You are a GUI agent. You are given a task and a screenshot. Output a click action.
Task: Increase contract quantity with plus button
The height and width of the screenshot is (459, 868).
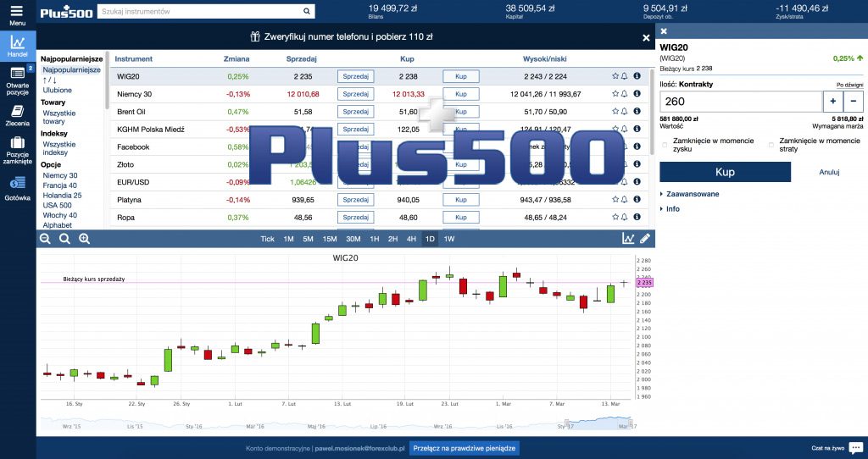(832, 102)
